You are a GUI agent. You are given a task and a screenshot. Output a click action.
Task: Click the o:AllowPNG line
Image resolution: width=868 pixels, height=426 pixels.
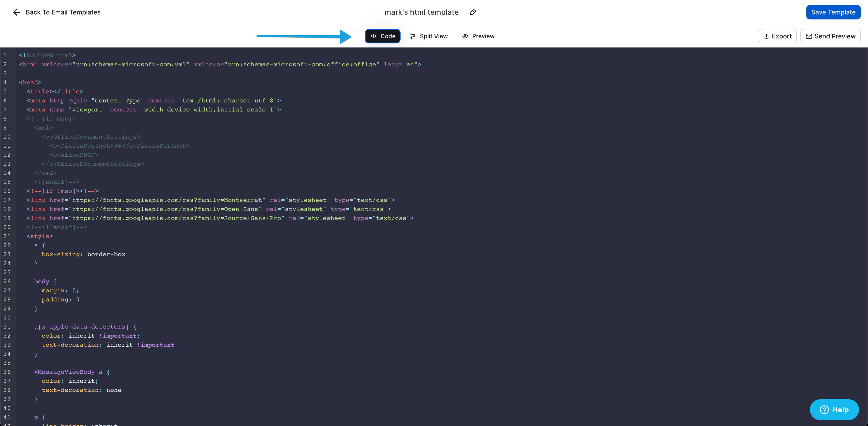point(74,155)
